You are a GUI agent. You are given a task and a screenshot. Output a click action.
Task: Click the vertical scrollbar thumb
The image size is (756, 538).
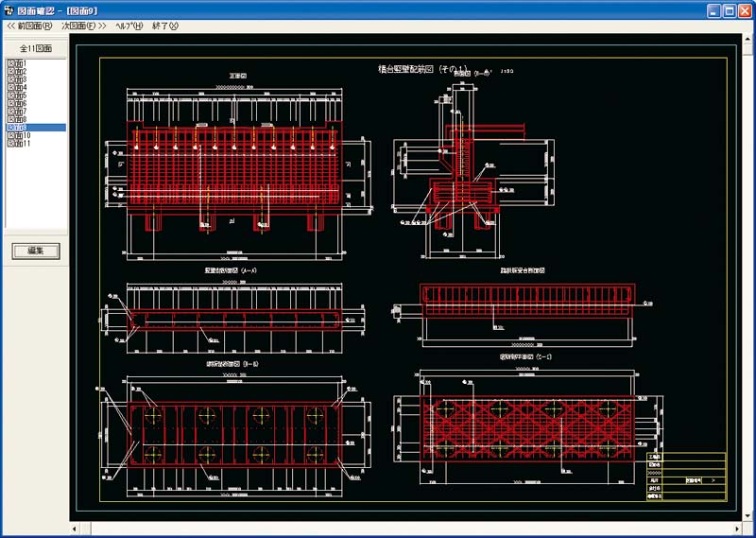(747, 49)
